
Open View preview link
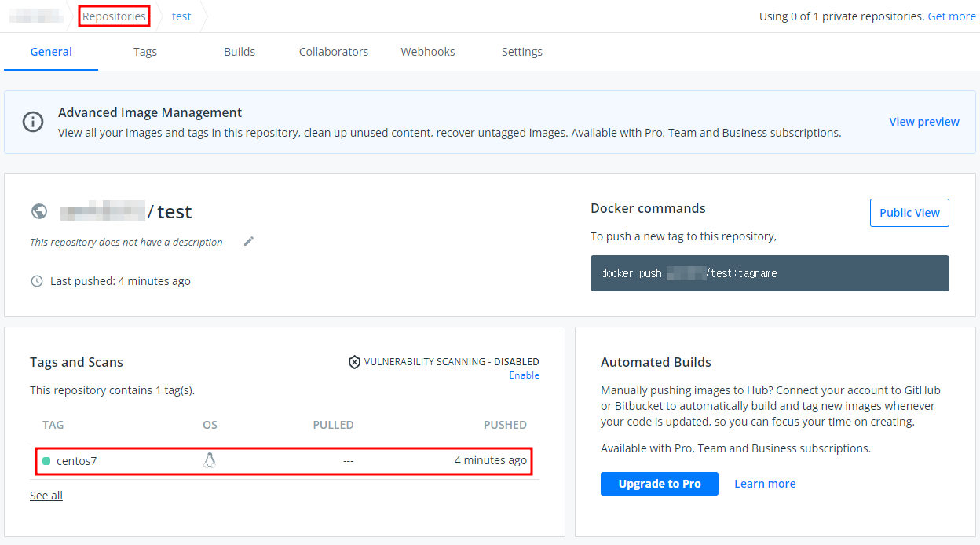[x=924, y=122]
